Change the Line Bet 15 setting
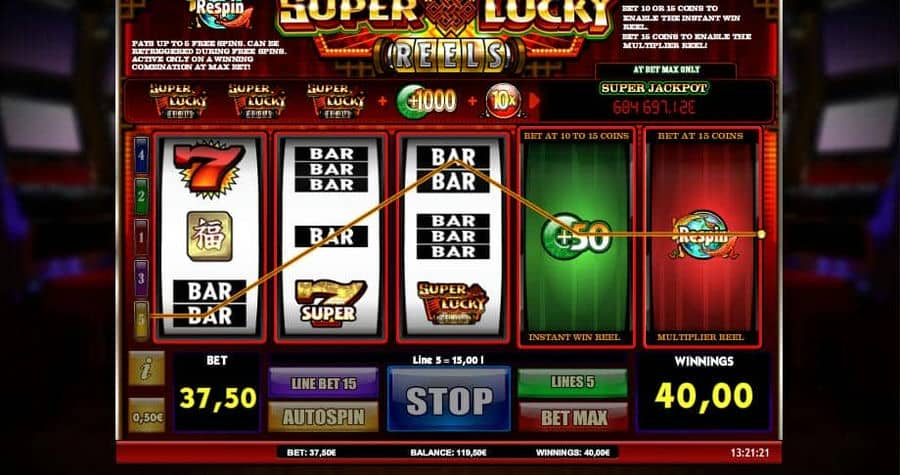The height and width of the screenshot is (475, 900). point(323,383)
